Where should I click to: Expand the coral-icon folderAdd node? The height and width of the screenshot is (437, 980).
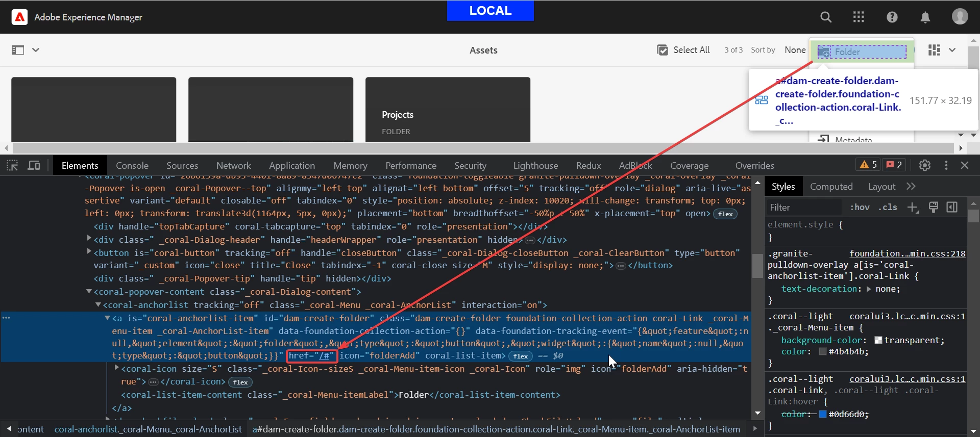point(117,367)
